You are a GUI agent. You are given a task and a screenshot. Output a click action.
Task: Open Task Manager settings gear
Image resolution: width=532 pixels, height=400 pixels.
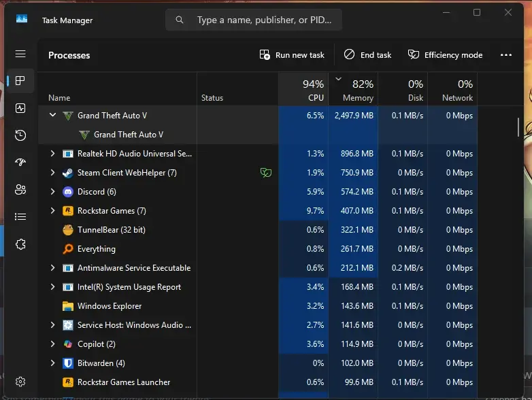pyautogui.click(x=20, y=382)
